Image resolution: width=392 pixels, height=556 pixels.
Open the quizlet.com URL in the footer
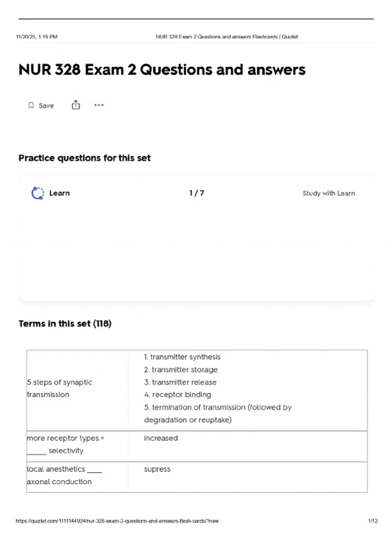click(x=117, y=521)
